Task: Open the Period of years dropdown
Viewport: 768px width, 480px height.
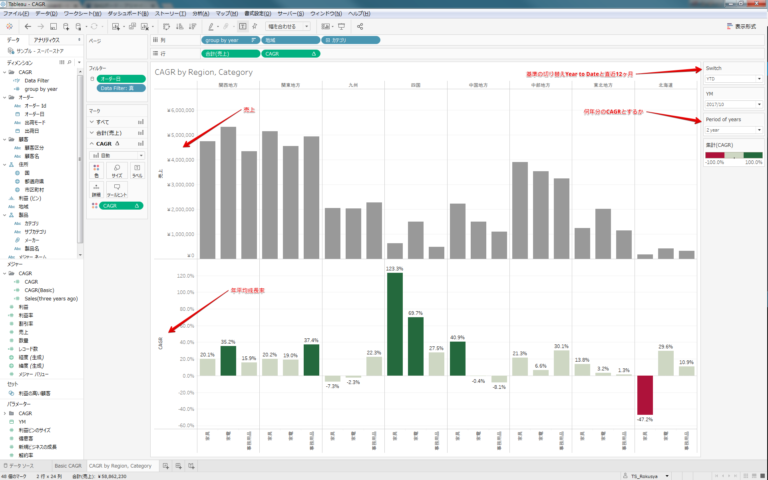Action: tap(733, 130)
